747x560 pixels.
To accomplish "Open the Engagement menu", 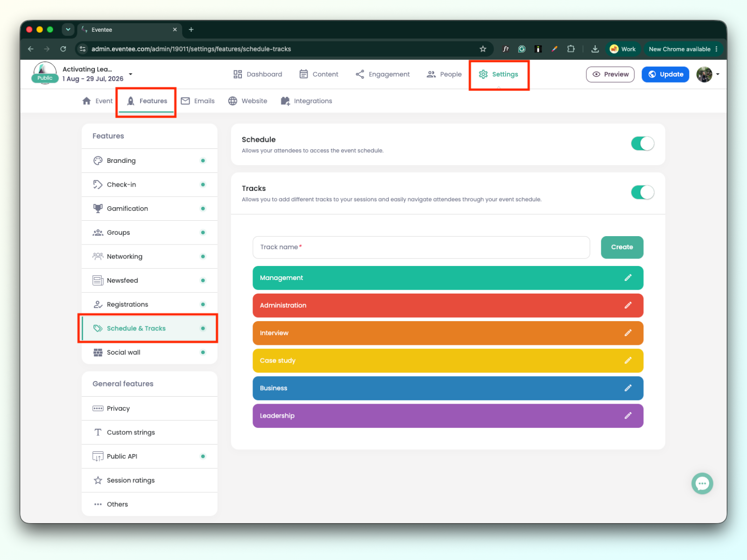I will click(x=382, y=74).
